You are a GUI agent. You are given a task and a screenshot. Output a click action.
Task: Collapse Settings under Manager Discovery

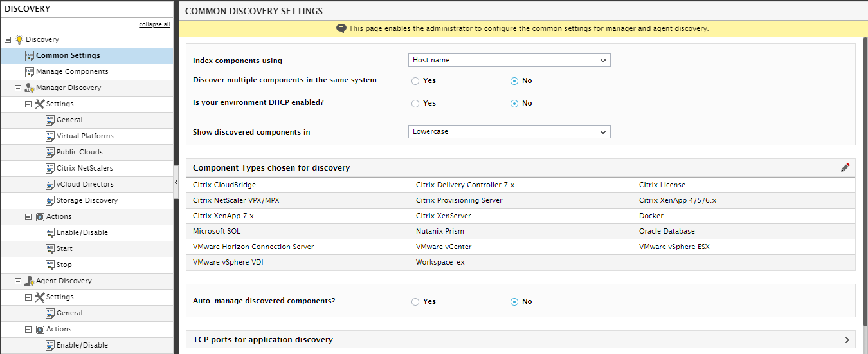click(28, 104)
